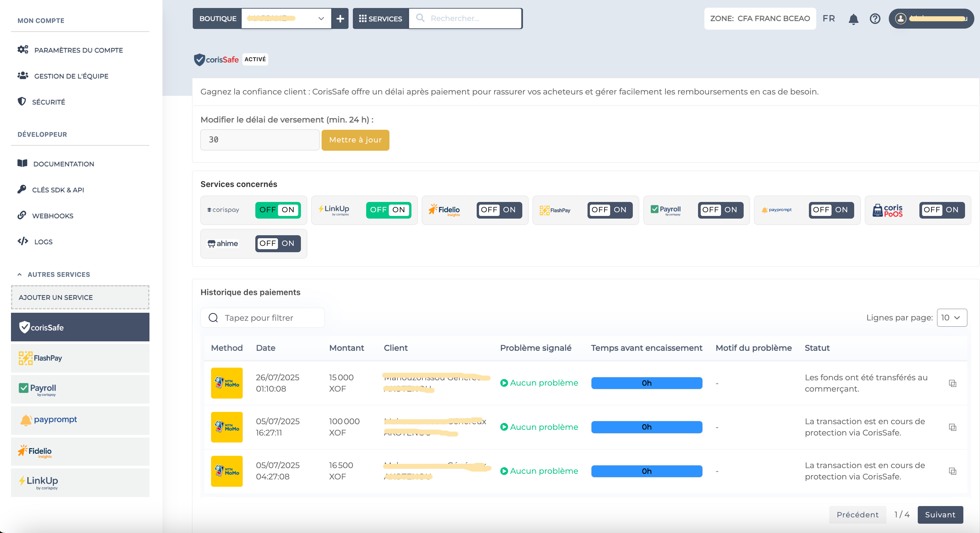Click the Mettre à jour button
The width and height of the screenshot is (980, 533).
[355, 140]
